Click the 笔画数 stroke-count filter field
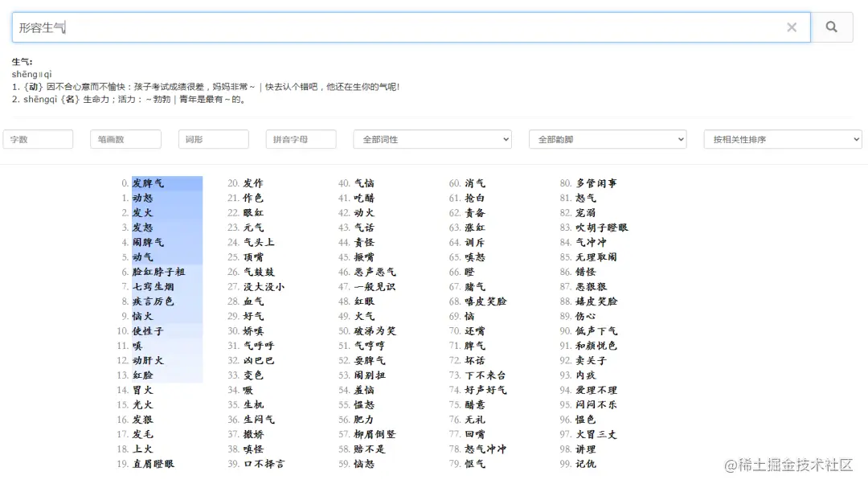 [125, 139]
